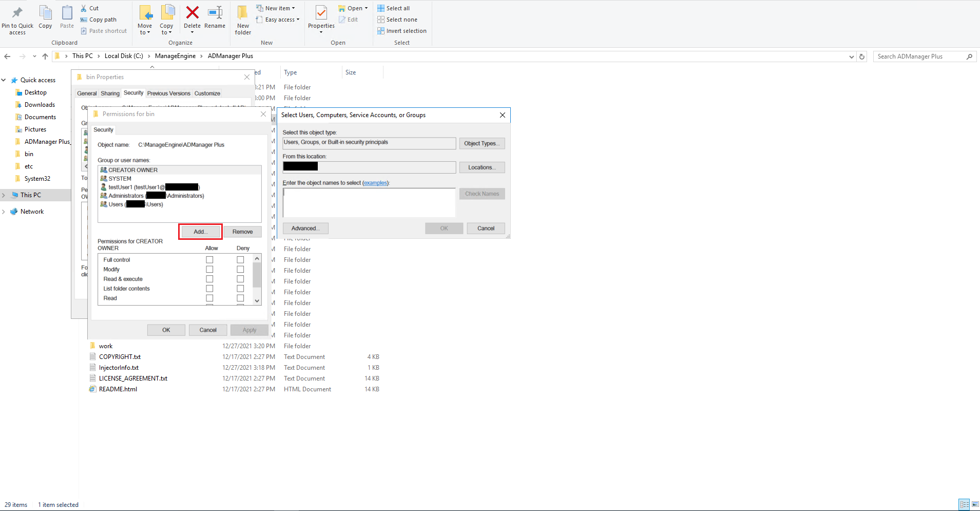Open Previous Versions tab in bin Properties
The height and width of the screenshot is (511, 980).
[168, 93]
